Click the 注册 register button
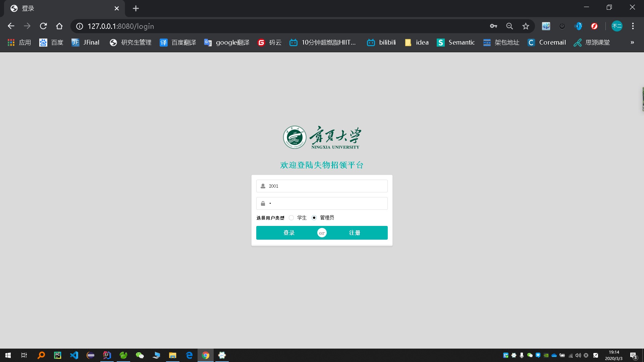Screen dimensions: 644x362 pyautogui.click(x=355, y=233)
